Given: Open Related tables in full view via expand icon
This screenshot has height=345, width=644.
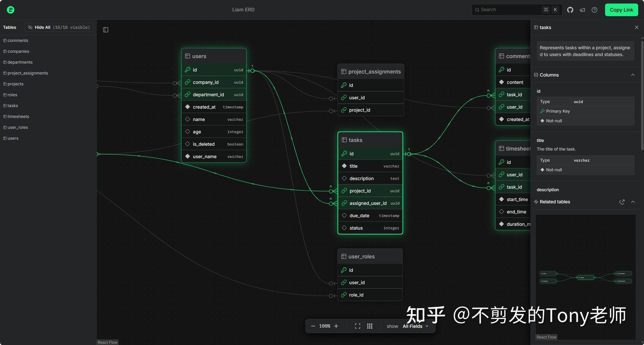Looking at the screenshot, I should [622, 202].
